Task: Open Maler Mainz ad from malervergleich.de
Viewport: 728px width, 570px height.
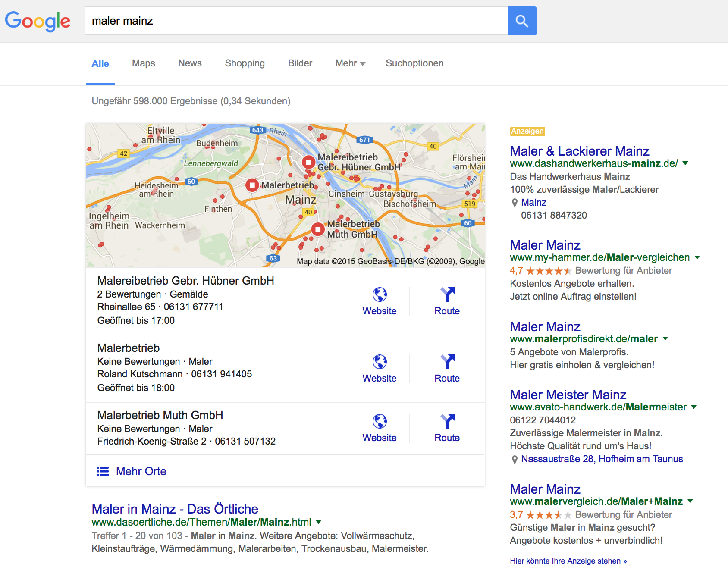Action: [x=545, y=489]
